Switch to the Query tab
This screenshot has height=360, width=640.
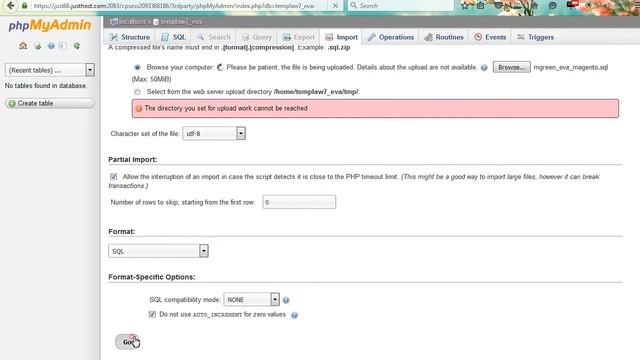[x=256, y=37]
